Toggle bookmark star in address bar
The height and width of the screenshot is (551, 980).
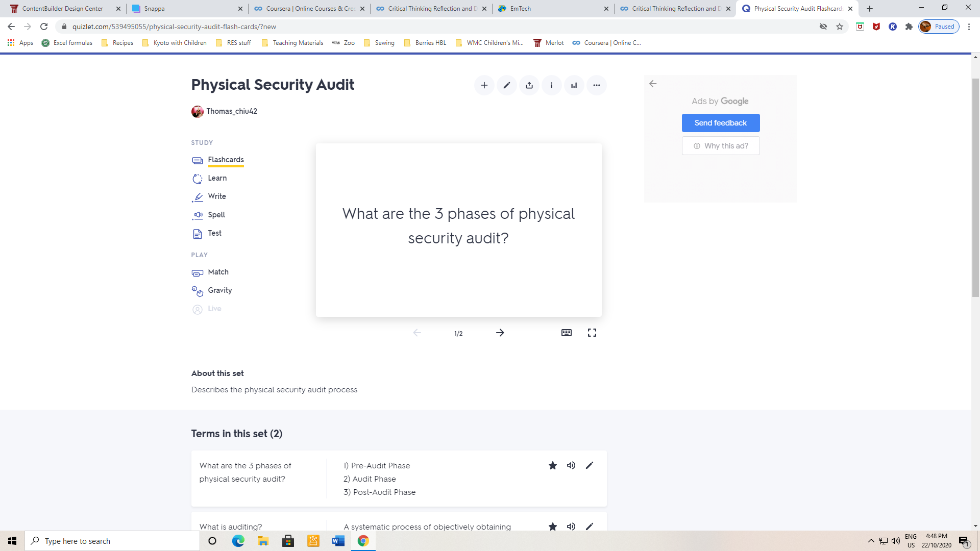pos(840,27)
